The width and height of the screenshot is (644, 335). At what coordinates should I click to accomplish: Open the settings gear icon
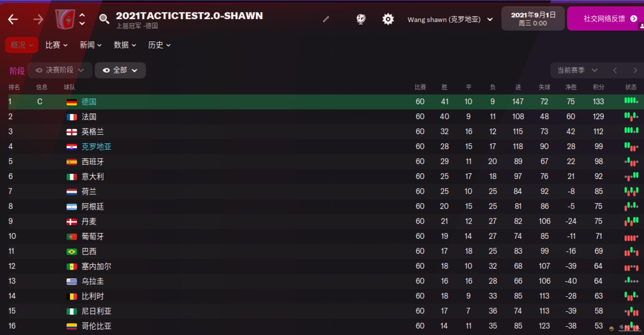[x=388, y=19]
